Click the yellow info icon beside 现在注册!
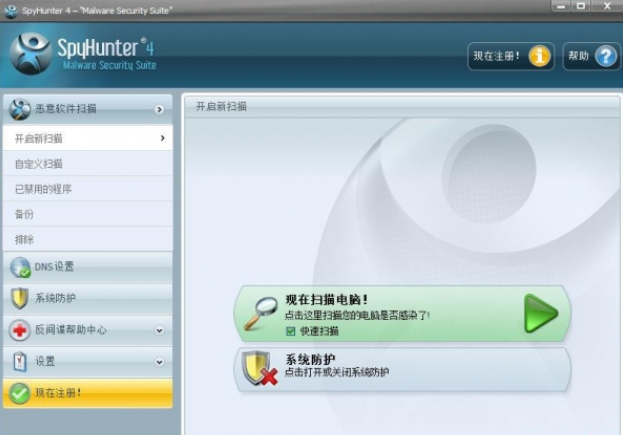This screenshot has height=435, width=623. (x=540, y=56)
